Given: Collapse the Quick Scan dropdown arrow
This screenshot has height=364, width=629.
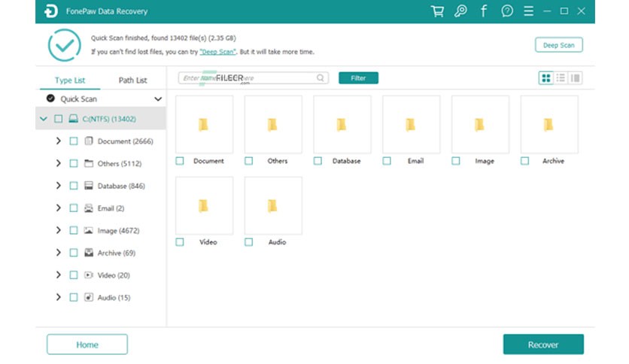Looking at the screenshot, I should point(158,99).
